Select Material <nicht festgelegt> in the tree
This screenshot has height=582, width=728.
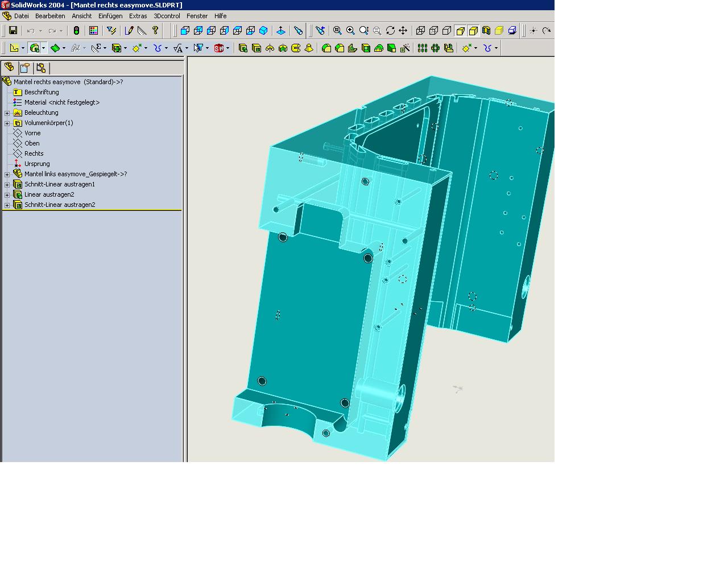(62, 102)
